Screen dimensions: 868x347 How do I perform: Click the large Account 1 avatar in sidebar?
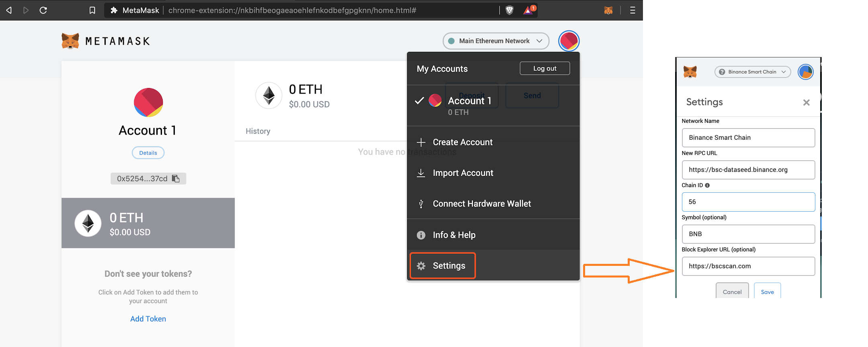tap(148, 102)
